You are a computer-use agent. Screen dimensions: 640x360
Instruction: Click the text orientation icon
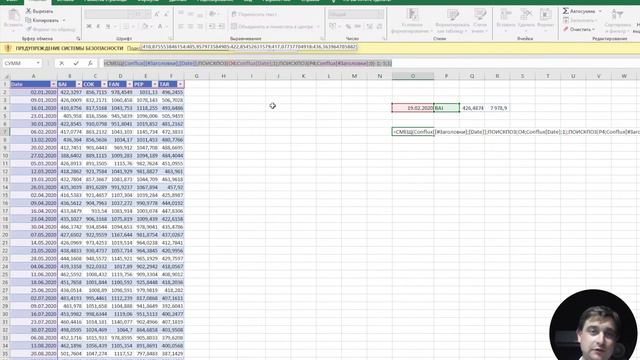point(212,14)
